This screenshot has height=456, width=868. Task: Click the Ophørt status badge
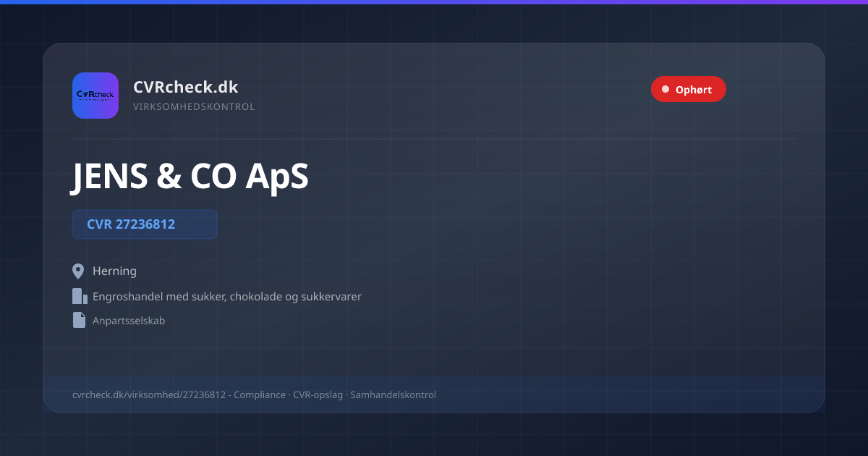[x=688, y=90]
